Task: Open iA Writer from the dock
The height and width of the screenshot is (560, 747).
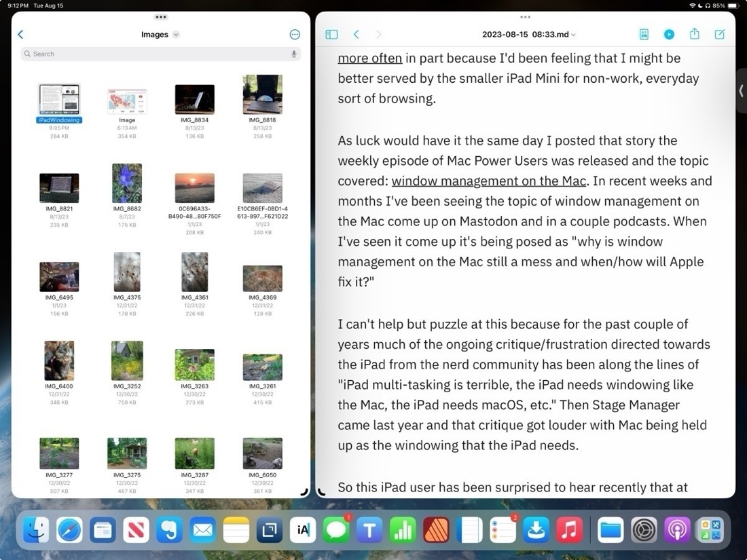Action: pyautogui.click(x=302, y=529)
